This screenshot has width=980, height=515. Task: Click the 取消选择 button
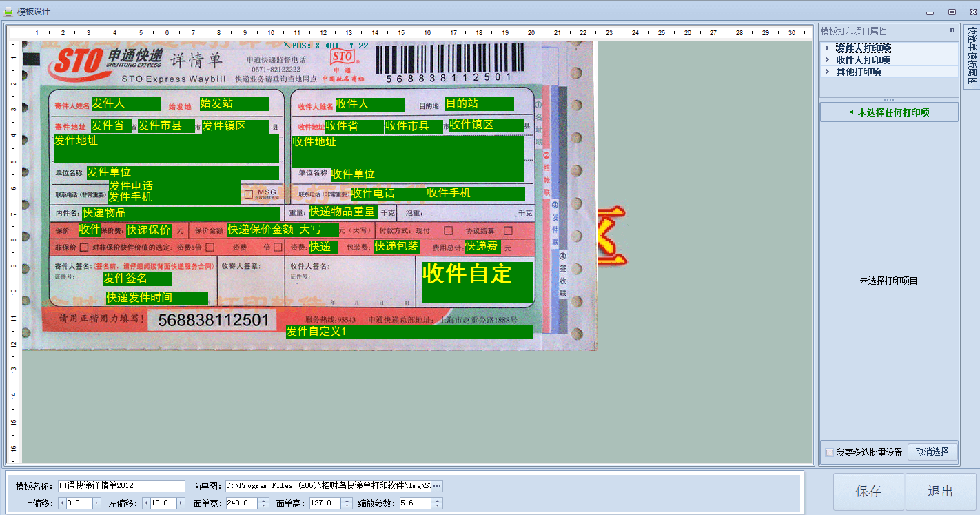(932, 452)
